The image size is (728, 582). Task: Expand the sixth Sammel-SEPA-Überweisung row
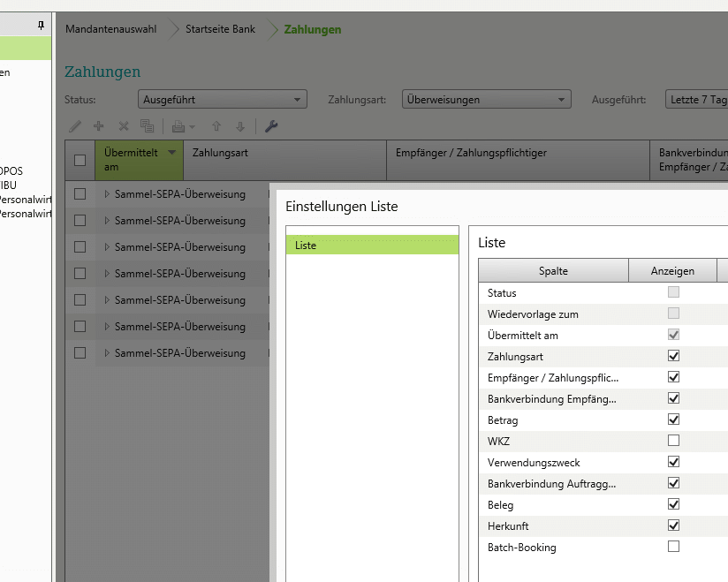coord(107,326)
